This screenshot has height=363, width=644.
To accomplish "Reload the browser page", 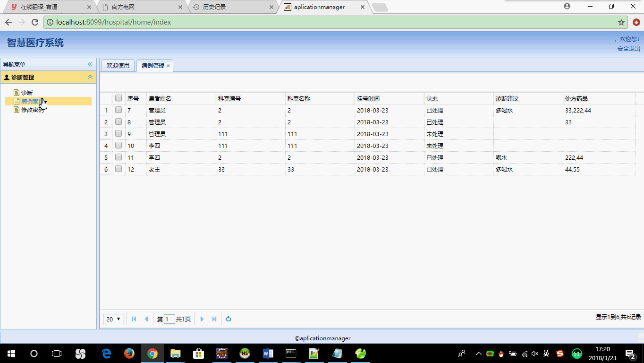I will point(34,22).
